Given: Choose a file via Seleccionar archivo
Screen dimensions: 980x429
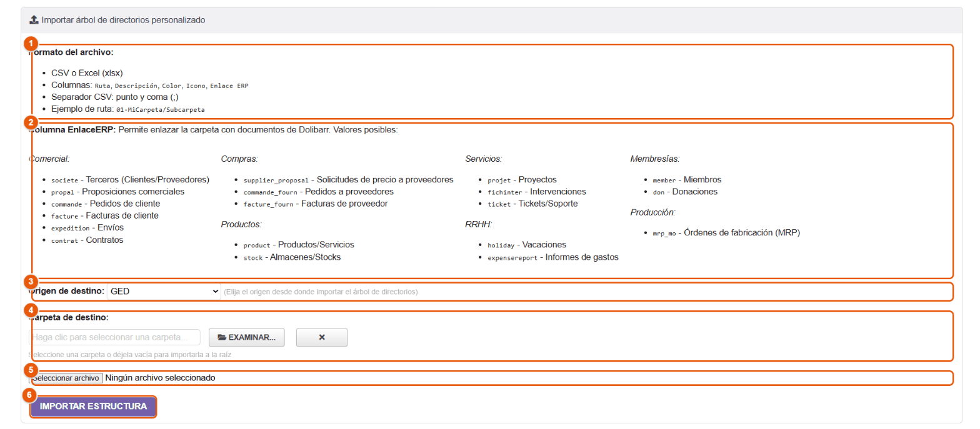Looking at the screenshot, I should pyautogui.click(x=66, y=378).
